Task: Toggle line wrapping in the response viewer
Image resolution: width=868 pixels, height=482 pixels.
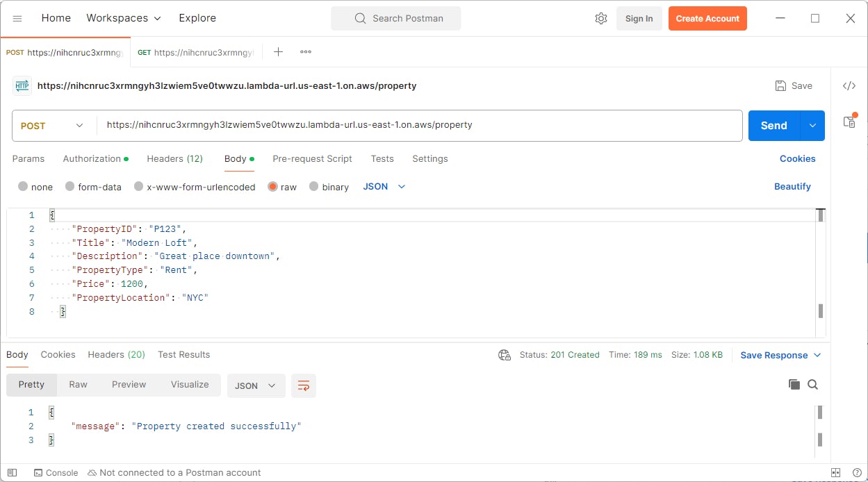Action: tap(303, 384)
